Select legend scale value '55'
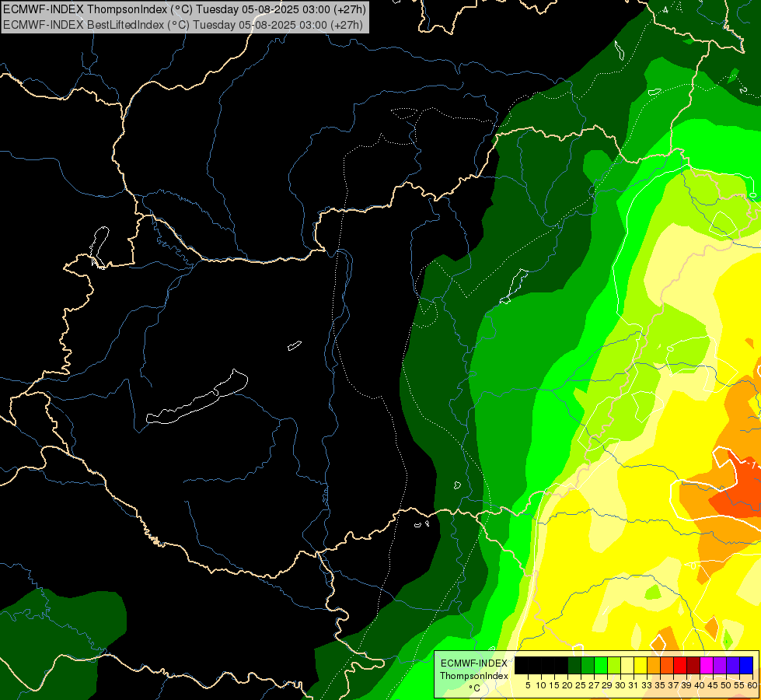Image resolution: width=761 pixels, height=700 pixels. point(738,685)
